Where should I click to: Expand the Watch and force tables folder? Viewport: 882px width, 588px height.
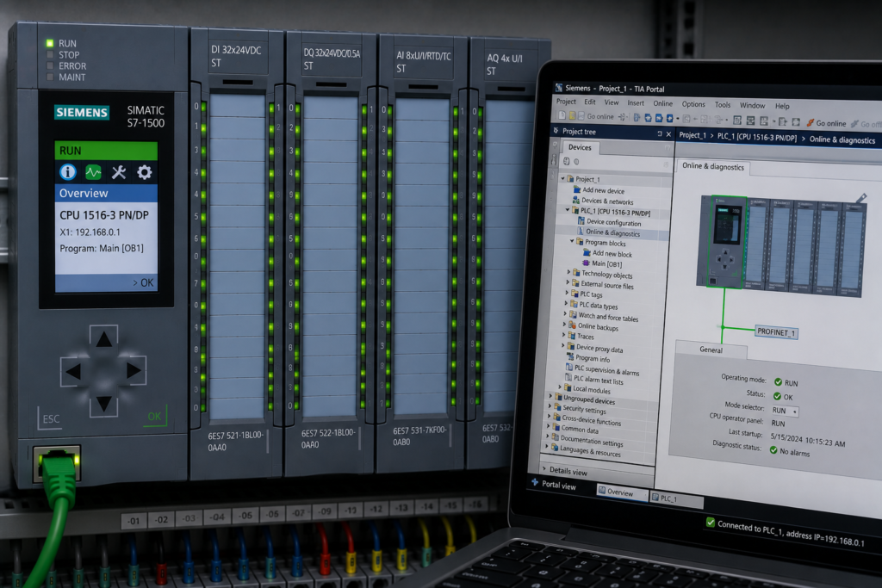pyautogui.click(x=565, y=313)
